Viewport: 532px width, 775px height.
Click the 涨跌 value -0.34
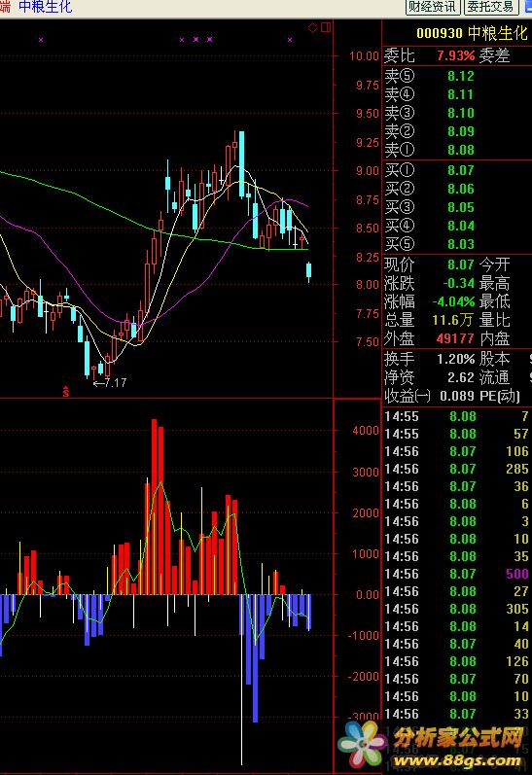coord(458,283)
